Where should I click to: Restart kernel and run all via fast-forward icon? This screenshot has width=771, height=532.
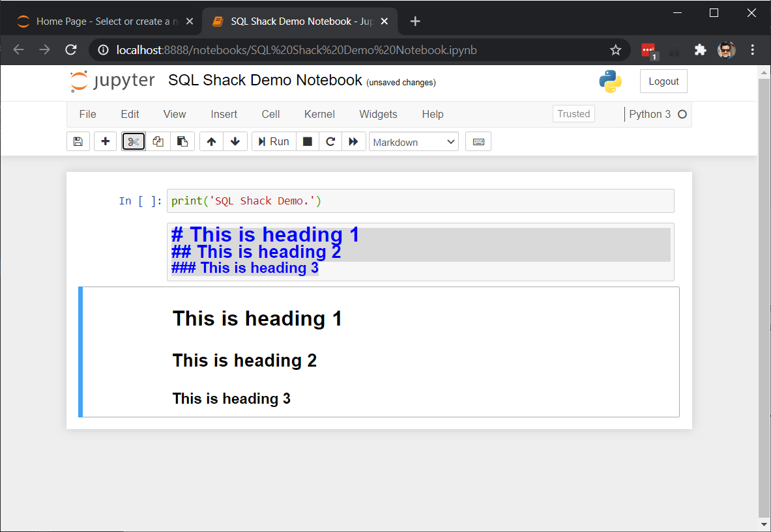[x=354, y=141]
